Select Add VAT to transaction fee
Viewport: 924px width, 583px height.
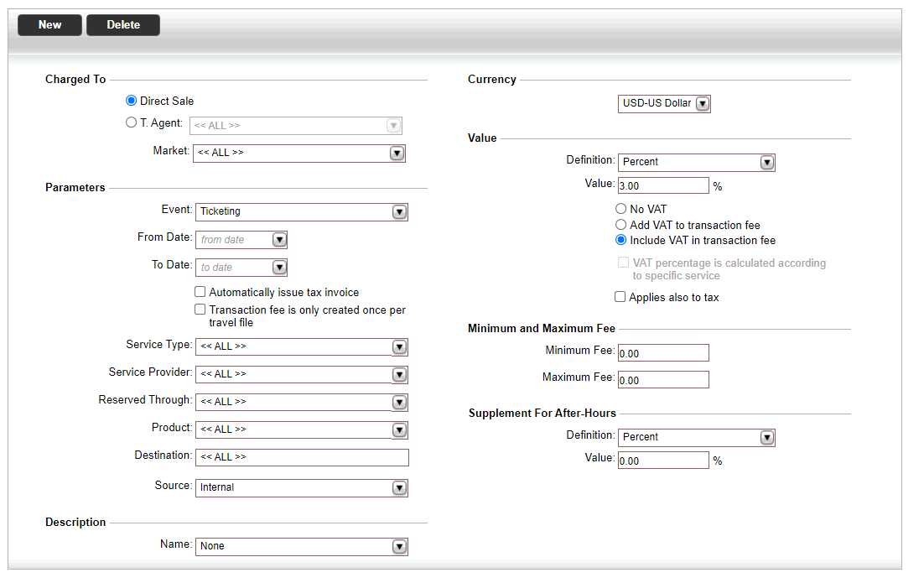(x=621, y=225)
